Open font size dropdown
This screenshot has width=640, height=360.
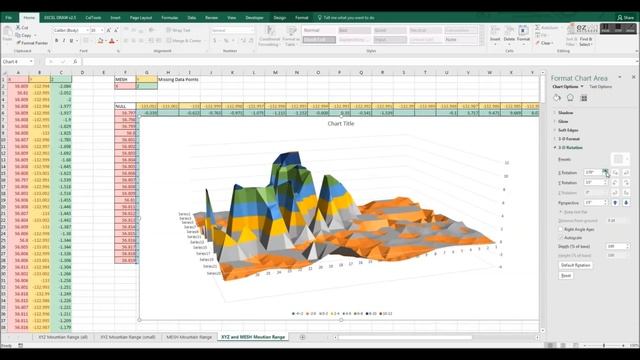[x=102, y=30]
